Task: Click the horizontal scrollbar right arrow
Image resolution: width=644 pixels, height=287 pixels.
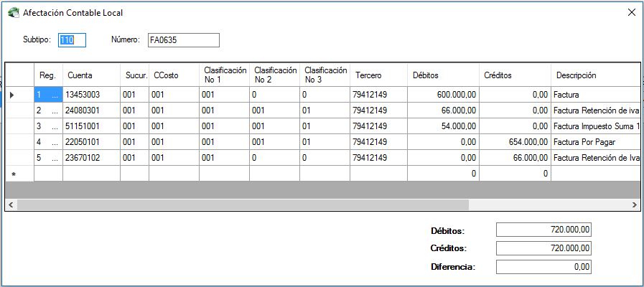Action: (x=634, y=204)
